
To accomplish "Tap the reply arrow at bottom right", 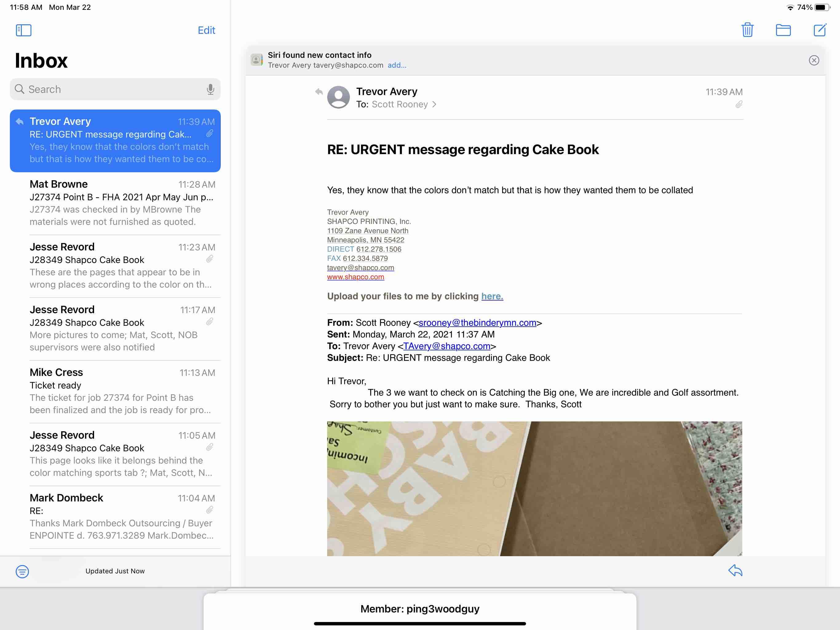I will point(735,570).
